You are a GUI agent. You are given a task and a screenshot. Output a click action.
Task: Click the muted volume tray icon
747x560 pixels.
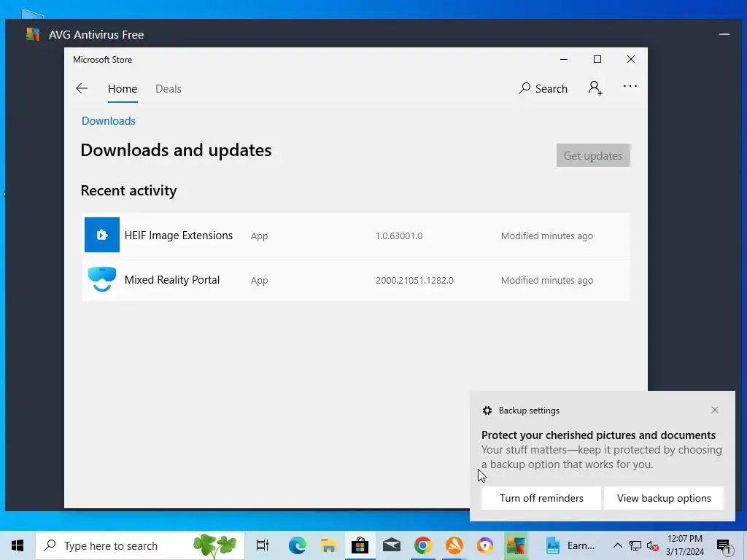click(x=652, y=546)
